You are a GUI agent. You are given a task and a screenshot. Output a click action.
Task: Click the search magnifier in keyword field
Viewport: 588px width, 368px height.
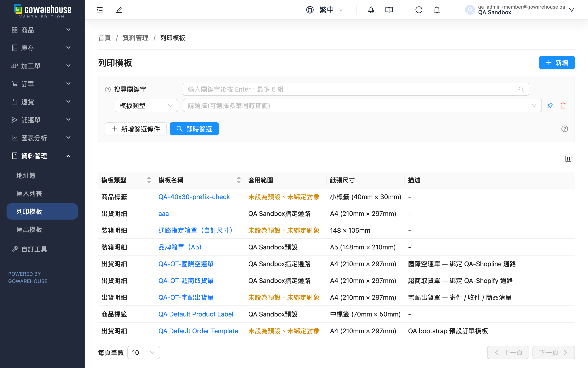point(521,89)
